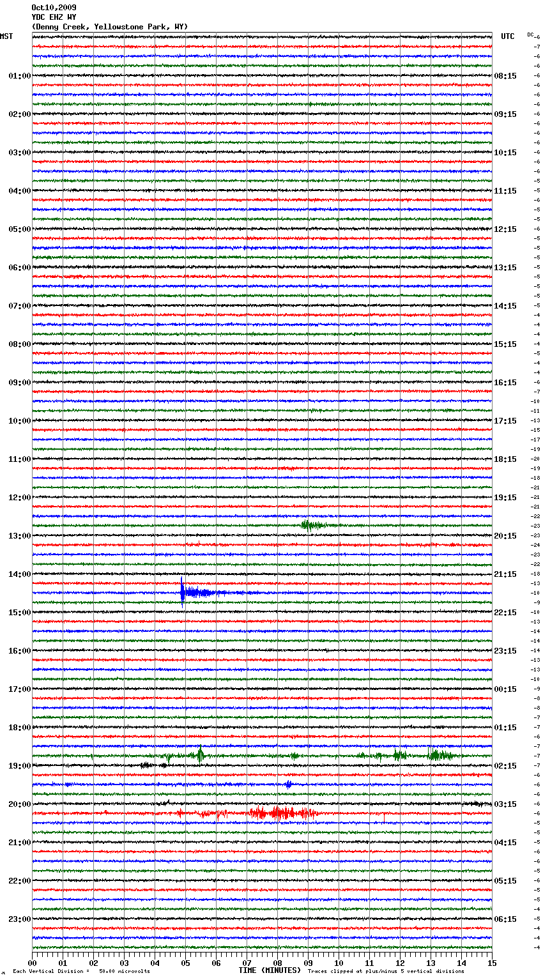543x980 pixels.
Task: Select the 13:00 MST time label
Action: (20, 536)
